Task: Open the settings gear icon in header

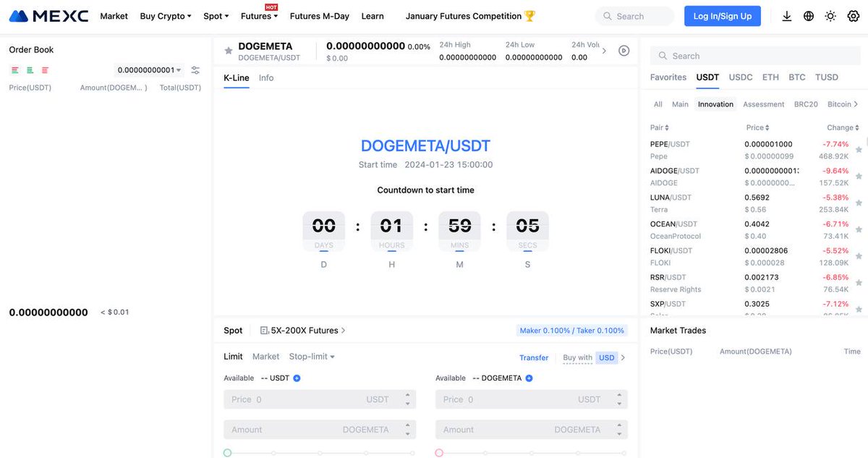Action: pyautogui.click(x=853, y=16)
